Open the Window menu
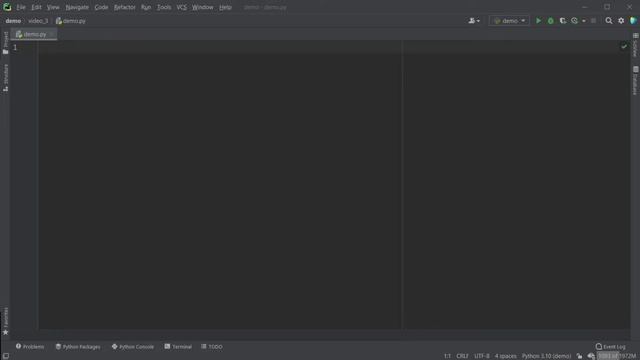 point(202,7)
